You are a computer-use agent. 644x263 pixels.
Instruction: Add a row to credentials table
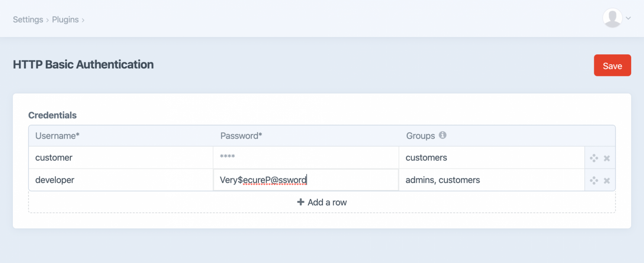tap(322, 202)
